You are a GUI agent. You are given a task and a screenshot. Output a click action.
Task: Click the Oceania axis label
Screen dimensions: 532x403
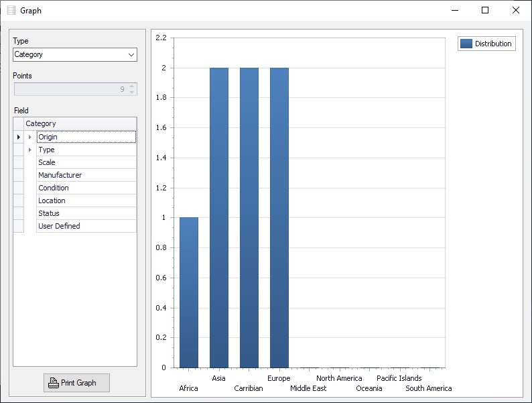(x=369, y=388)
